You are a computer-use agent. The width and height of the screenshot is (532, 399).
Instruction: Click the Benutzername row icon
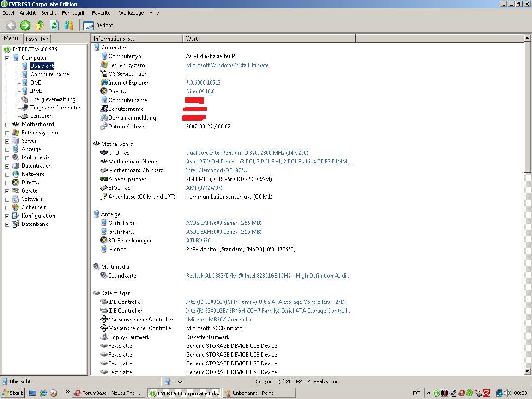[x=104, y=109]
